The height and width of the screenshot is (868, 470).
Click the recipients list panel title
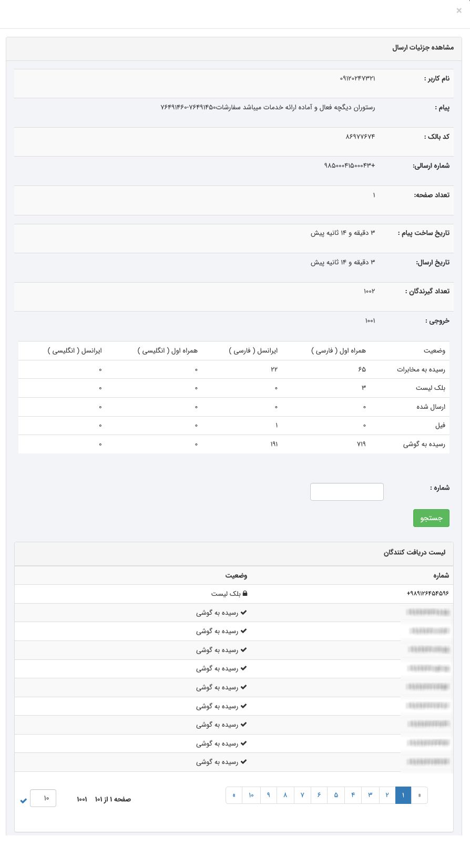(x=414, y=553)
